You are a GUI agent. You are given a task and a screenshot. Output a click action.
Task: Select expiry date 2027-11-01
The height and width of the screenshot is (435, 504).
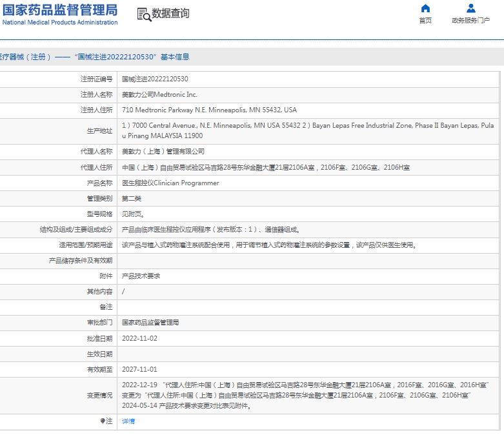click(139, 369)
